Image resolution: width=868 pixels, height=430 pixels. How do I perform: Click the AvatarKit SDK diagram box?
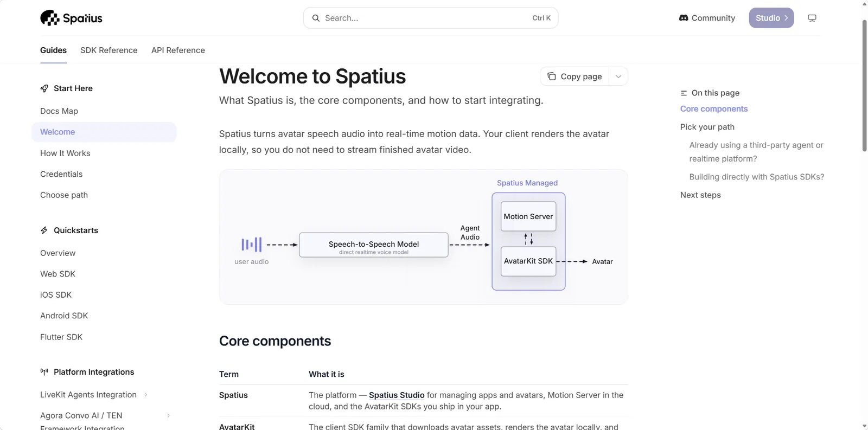tap(528, 261)
